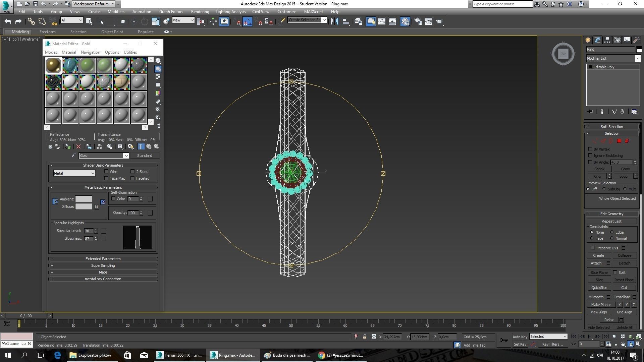Open the selection filter All dropdown

tap(71, 20)
